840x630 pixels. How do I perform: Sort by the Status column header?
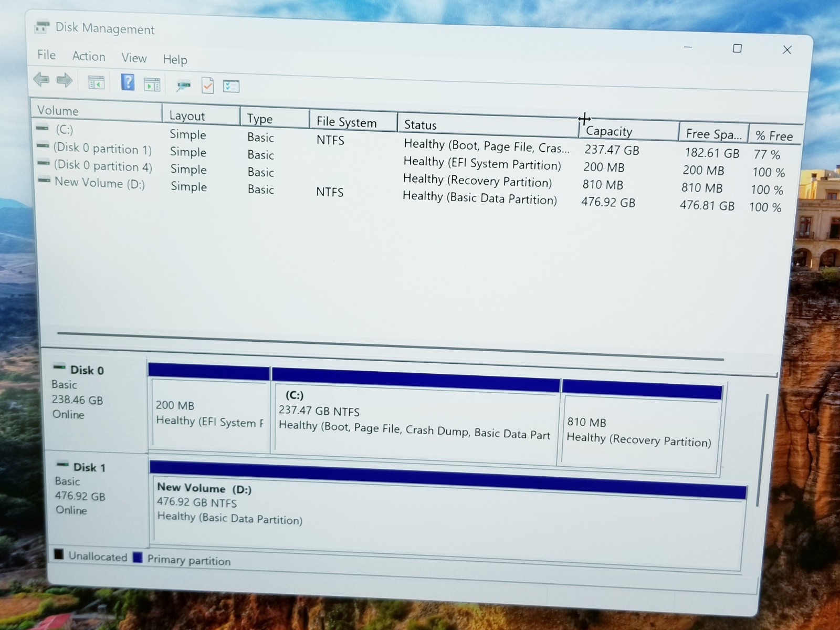click(488, 126)
